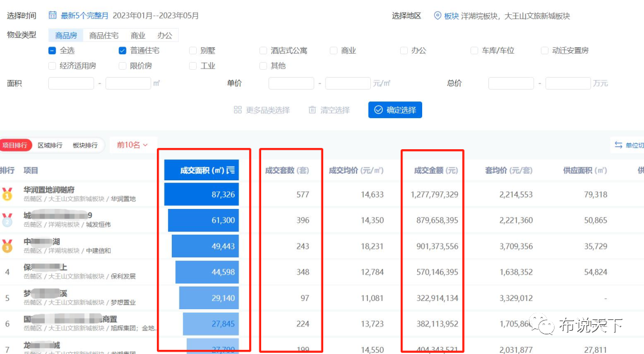Screen dimensions: 644x354
Task: Switch to 区域排行 ranking tab
Action: pos(49,145)
